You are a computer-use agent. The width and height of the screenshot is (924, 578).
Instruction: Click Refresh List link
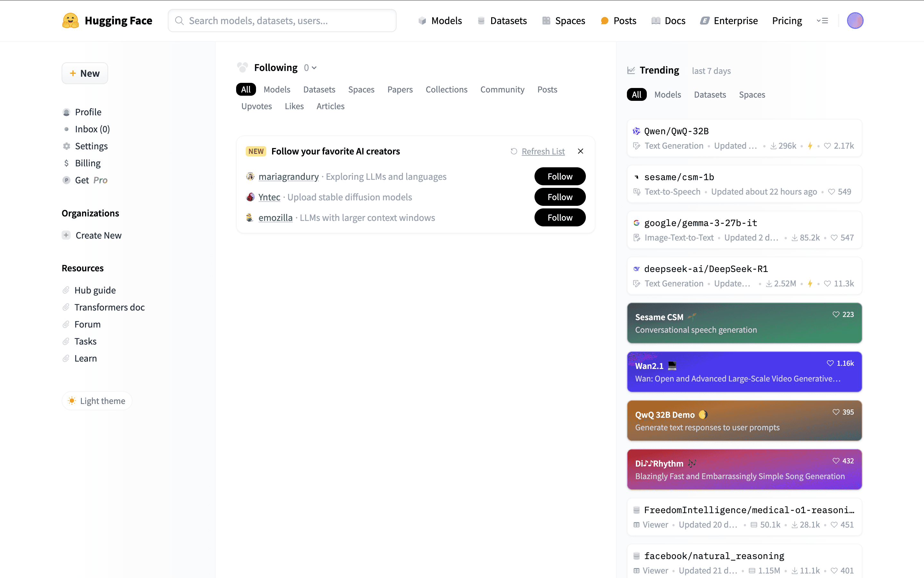pyautogui.click(x=543, y=151)
